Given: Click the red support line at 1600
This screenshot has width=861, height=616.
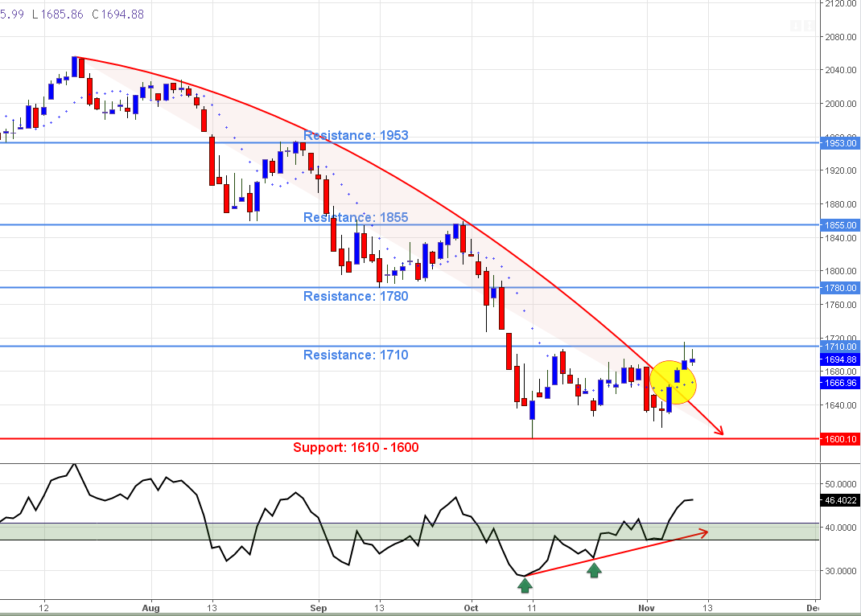Looking at the screenshot, I should (409, 439).
